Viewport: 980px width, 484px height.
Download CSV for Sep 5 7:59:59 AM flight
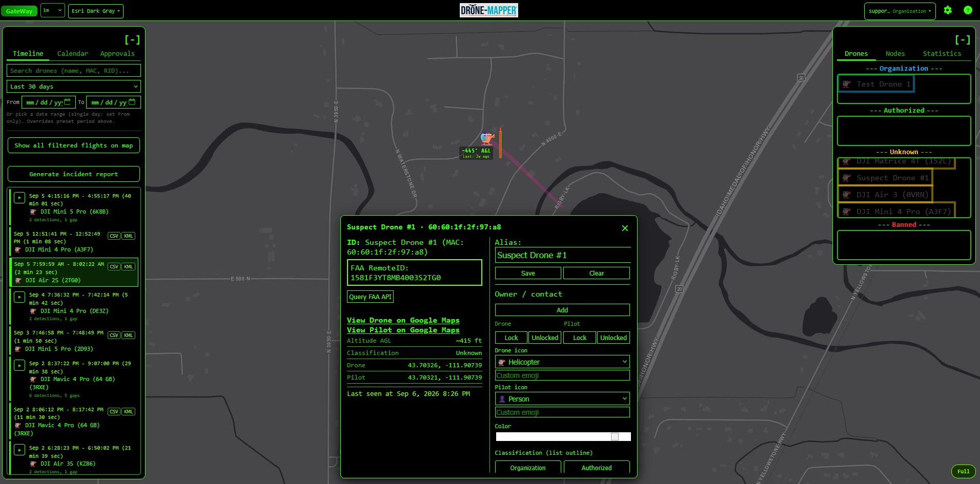click(x=114, y=267)
